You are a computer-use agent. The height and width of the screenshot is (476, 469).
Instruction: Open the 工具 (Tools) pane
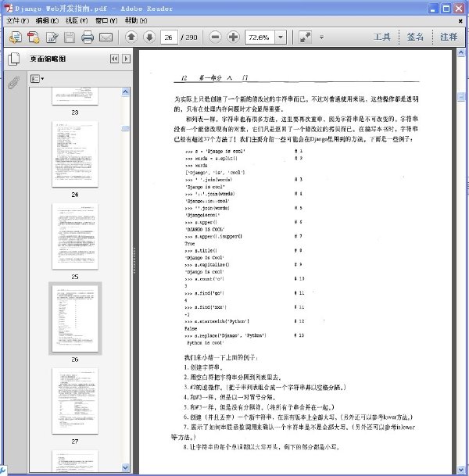coord(381,37)
